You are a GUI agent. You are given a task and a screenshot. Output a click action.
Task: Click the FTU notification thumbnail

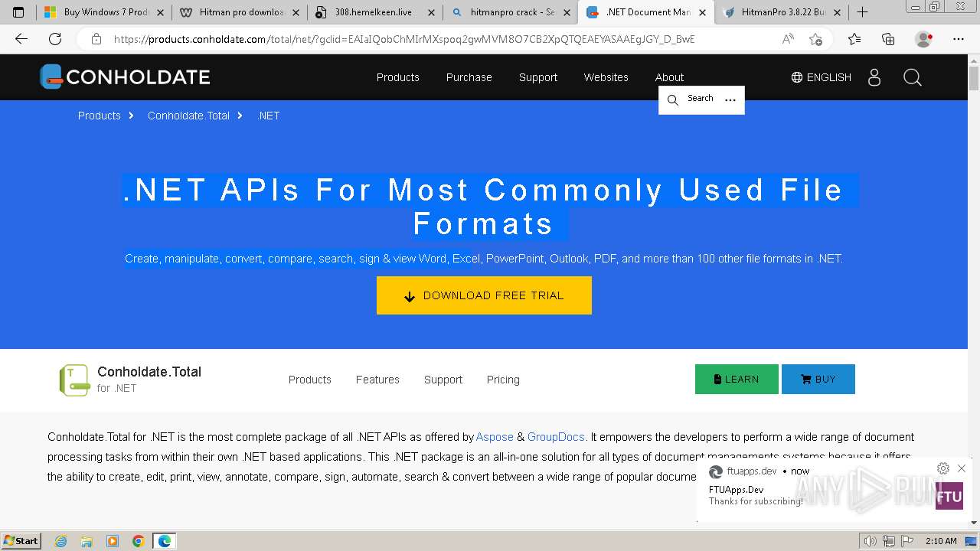[x=949, y=496]
